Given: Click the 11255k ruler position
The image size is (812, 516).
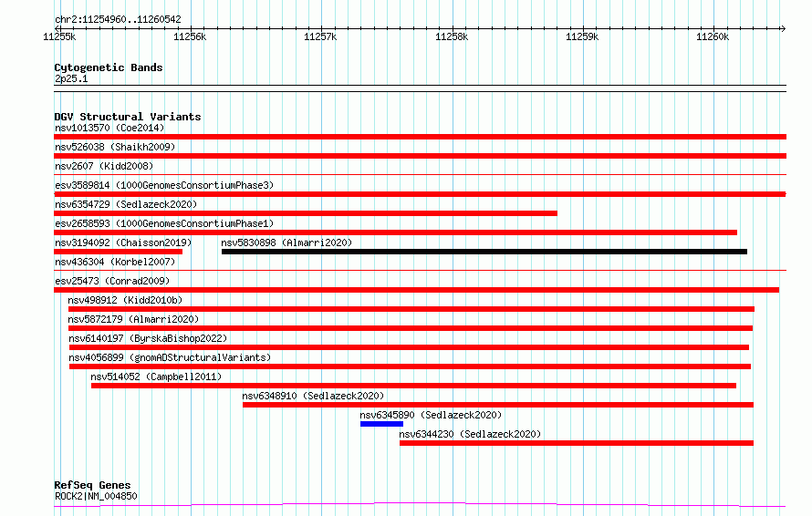Looking at the screenshot, I should tap(59, 36).
